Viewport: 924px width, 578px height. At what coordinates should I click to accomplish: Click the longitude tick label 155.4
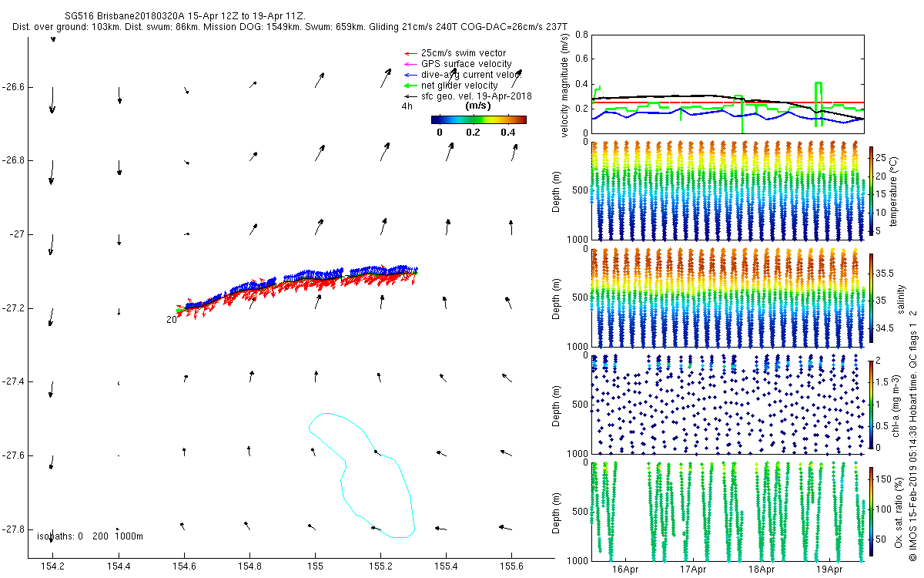pos(446,566)
